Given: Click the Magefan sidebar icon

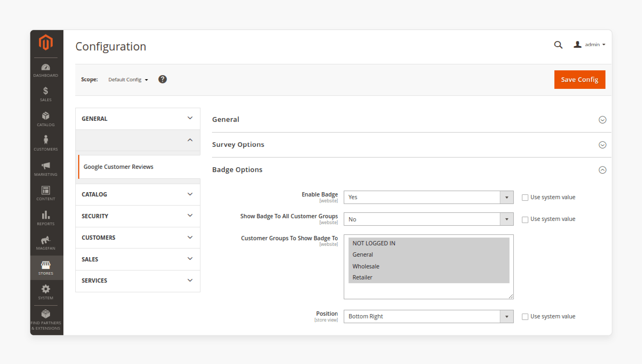Looking at the screenshot, I should 45,242.
